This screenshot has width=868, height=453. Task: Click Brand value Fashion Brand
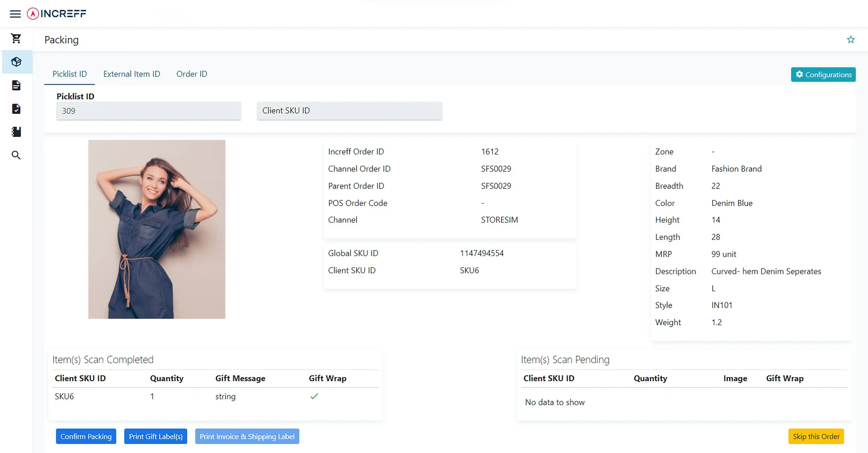(736, 169)
